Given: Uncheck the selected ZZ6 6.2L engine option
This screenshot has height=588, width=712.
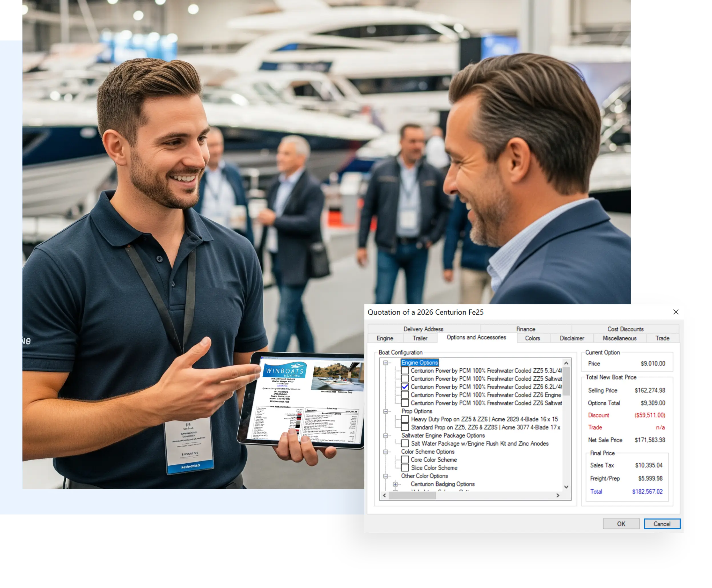Looking at the screenshot, I should coord(405,387).
